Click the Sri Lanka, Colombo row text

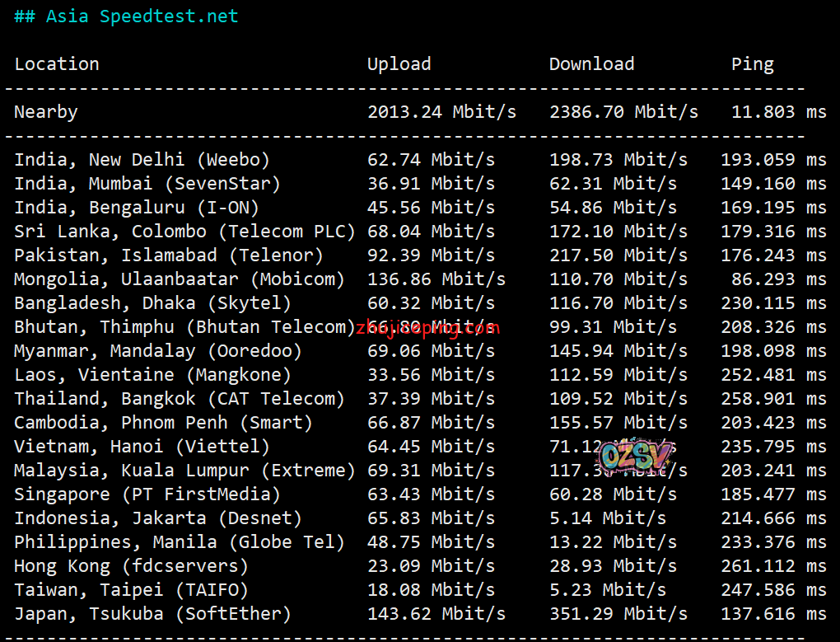point(184,232)
